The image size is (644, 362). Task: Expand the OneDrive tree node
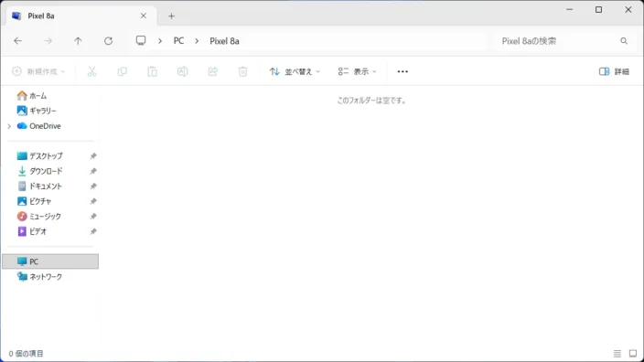pyautogui.click(x=9, y=126)
